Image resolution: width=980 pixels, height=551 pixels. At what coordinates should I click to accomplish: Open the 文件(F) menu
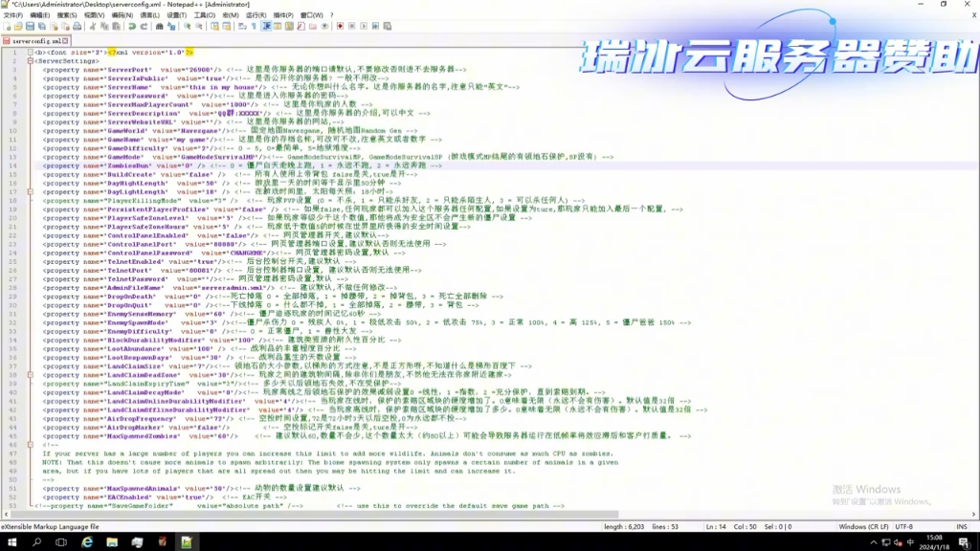13,15
